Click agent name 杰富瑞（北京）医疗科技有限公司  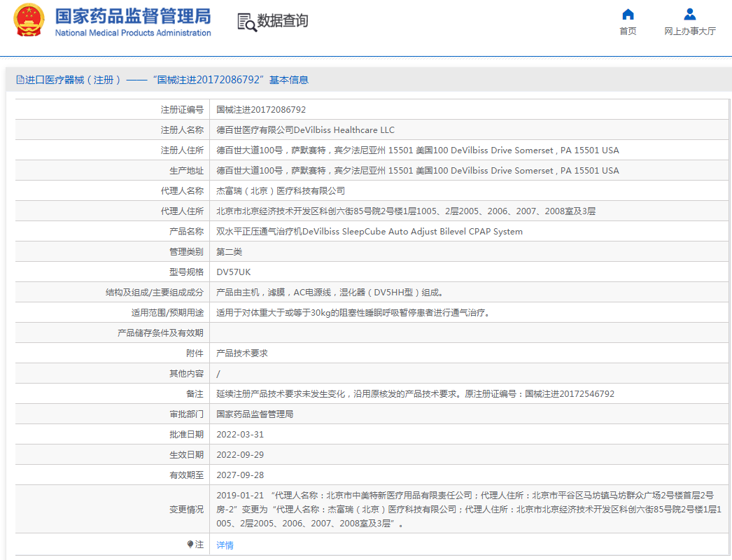pyautogui.click(x=280, y=191)
